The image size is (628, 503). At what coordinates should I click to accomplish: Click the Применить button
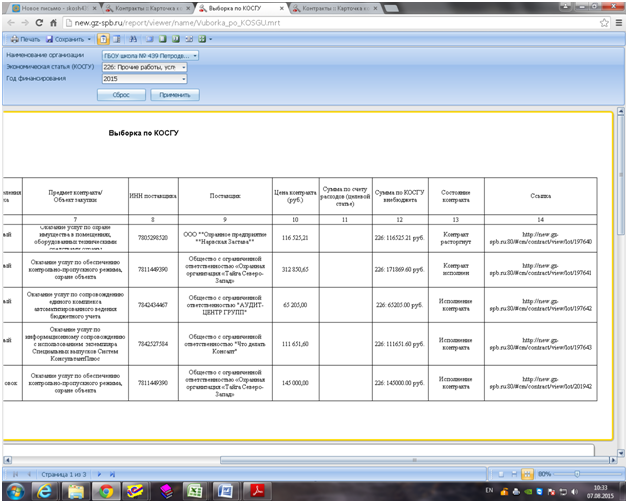click(175, 95)
